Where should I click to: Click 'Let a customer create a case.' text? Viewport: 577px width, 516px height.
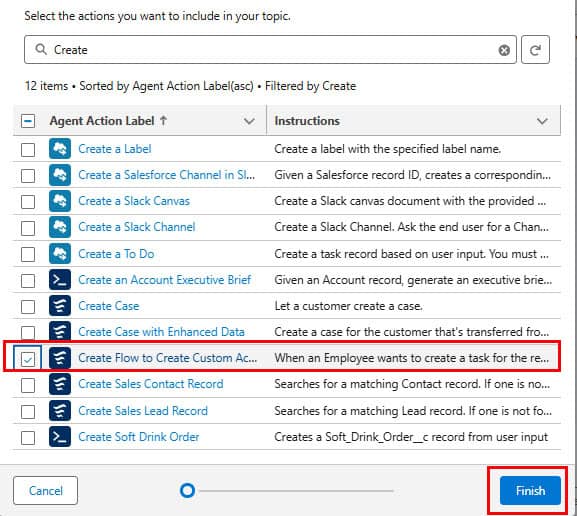tap(348, 306)
